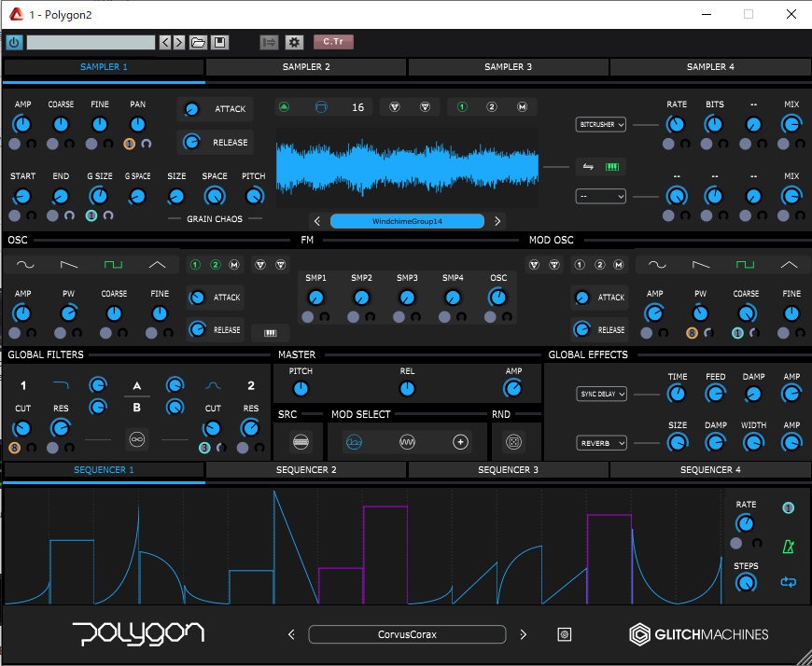812x666 pixels.
Task: Select the OSC square waveform
Action: [113, 265]
